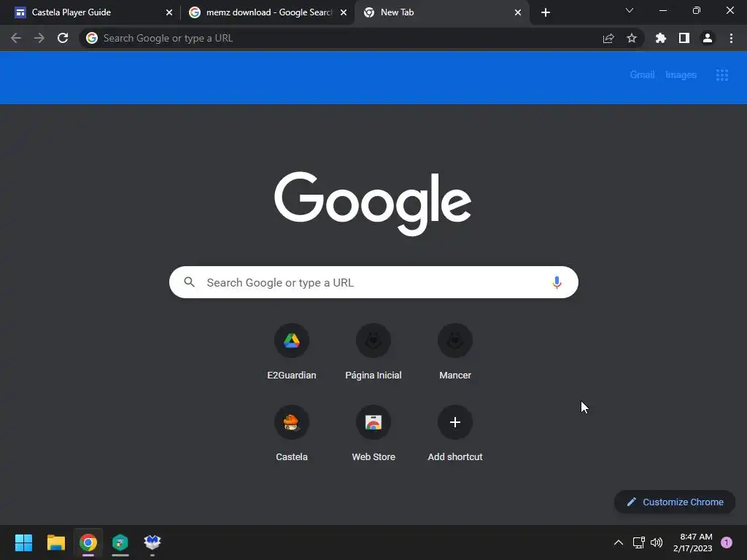Click the Customize Chrome button
Viewport: 747px width, 560px height.
(675, 502)
